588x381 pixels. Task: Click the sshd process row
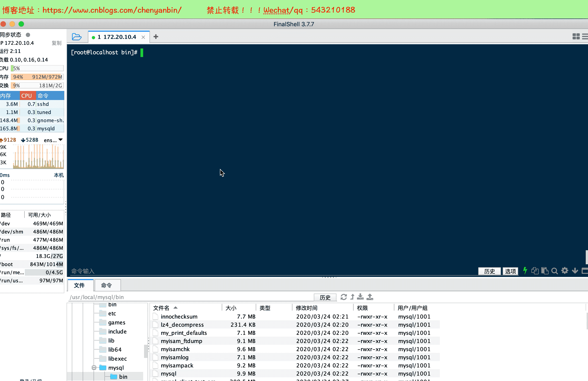tap(32, 104)
